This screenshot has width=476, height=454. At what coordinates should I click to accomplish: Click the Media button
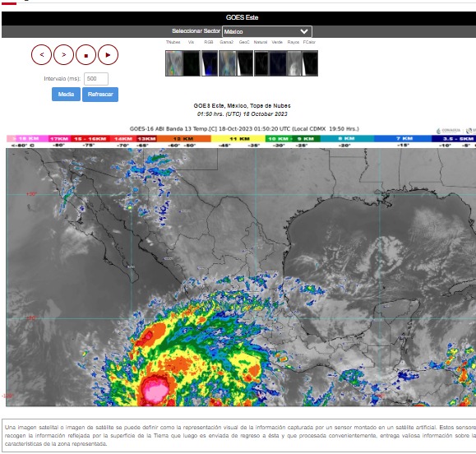click(66, 95)
